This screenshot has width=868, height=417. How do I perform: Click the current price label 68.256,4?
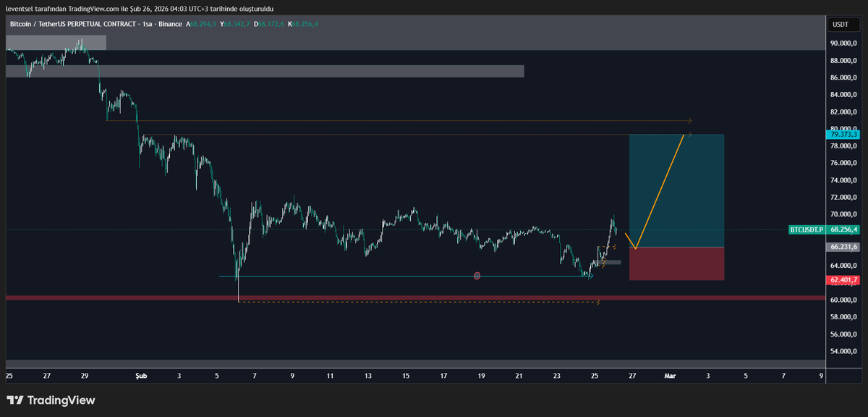pos(844,229)
